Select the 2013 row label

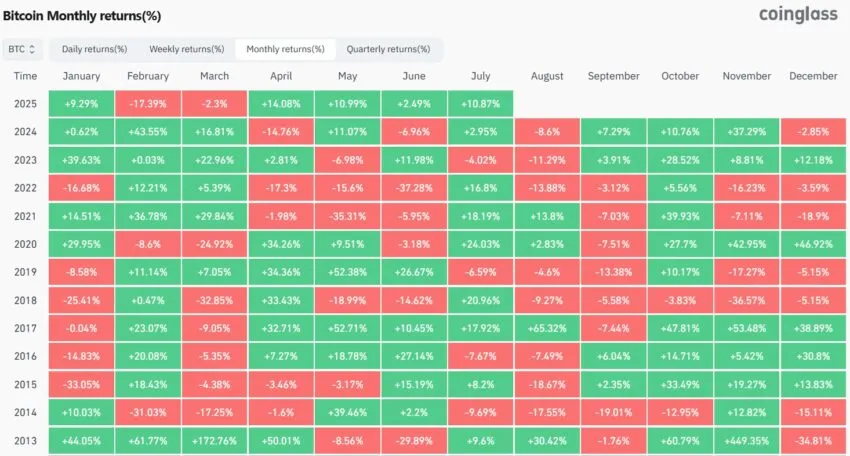tap(25, 441)
